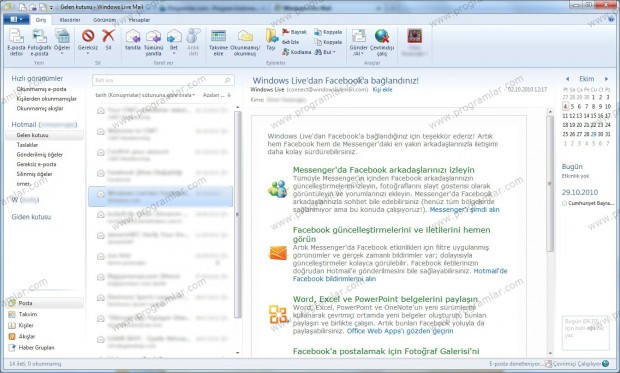Open the Gereksiz e-posta folder

pyautogui.click(x=36, y=164)
